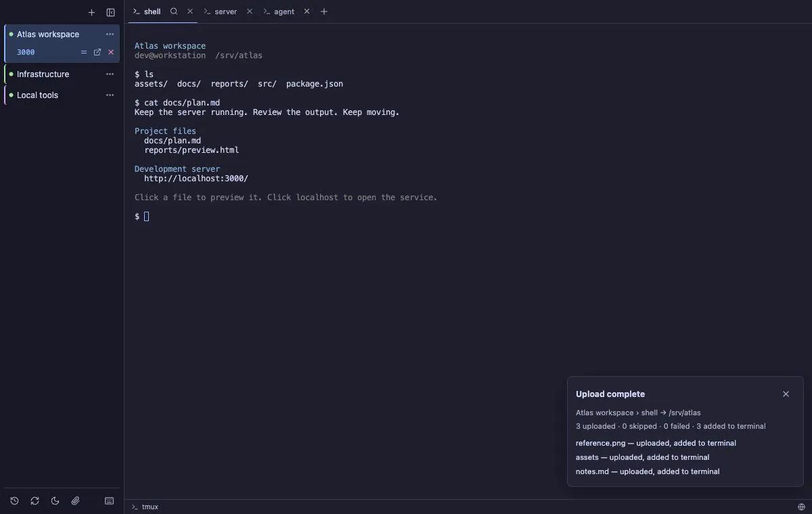812x514 pixels.
Task: Switch to the server tab
Action: point(221,11)
